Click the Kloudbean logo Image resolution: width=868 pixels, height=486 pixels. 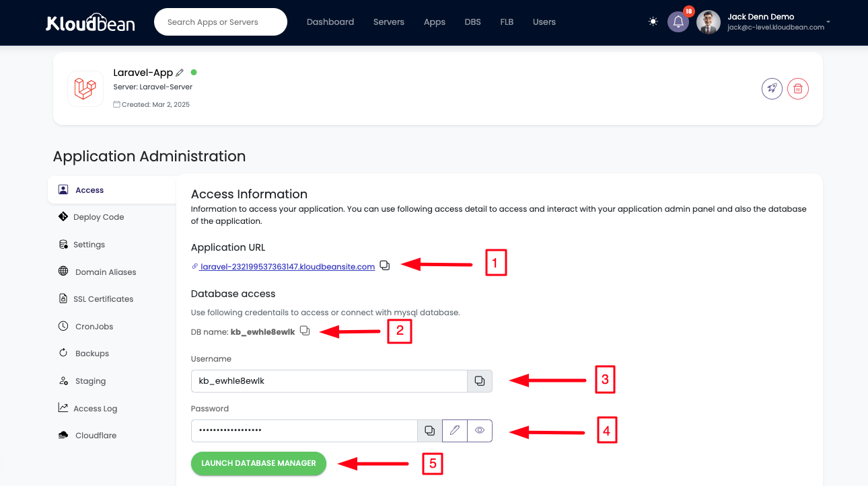90,22
